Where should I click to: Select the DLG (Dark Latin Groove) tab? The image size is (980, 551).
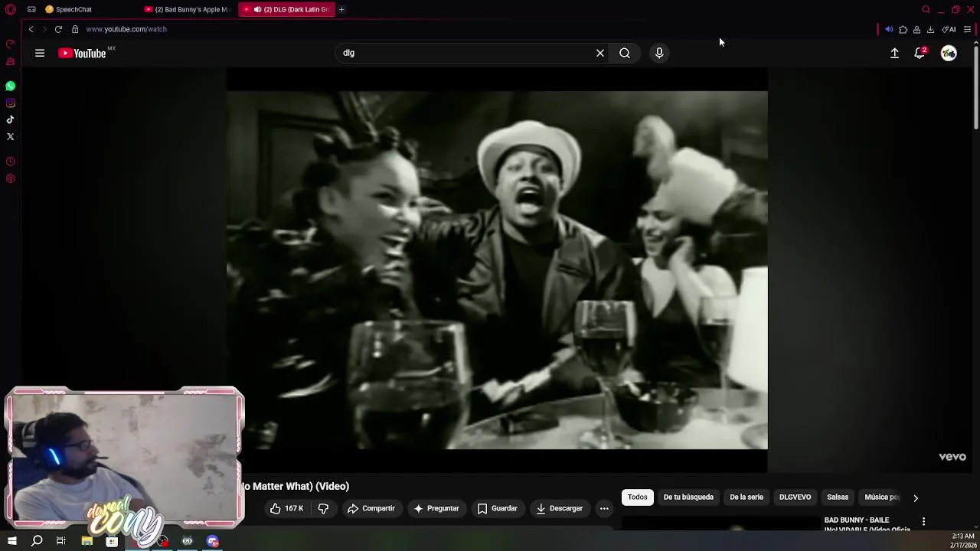click(x=287, y=9)
